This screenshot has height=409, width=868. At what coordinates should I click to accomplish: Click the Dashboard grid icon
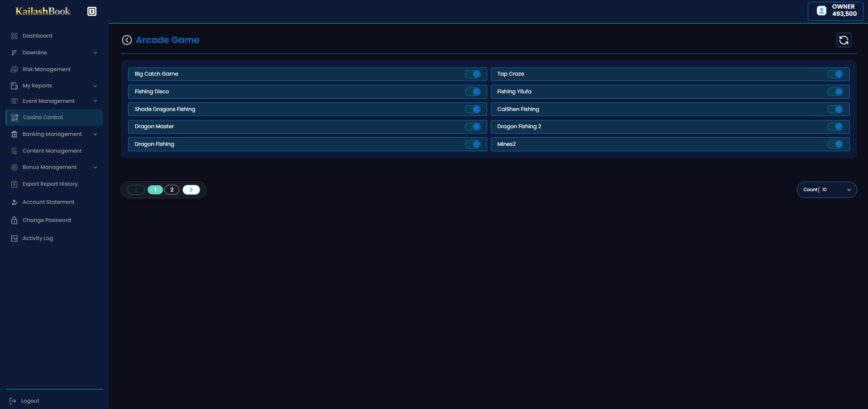[14, 36]
